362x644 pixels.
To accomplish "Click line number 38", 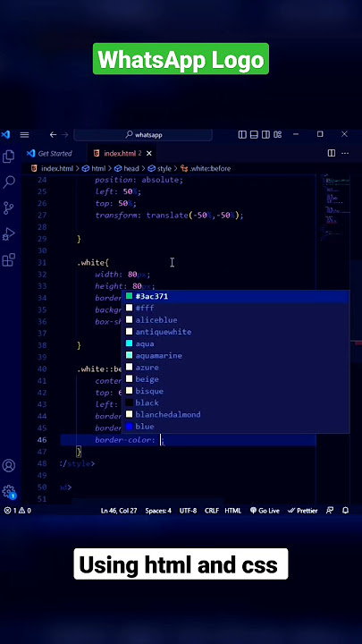I will pyautogui.click(x=42, y=345).
